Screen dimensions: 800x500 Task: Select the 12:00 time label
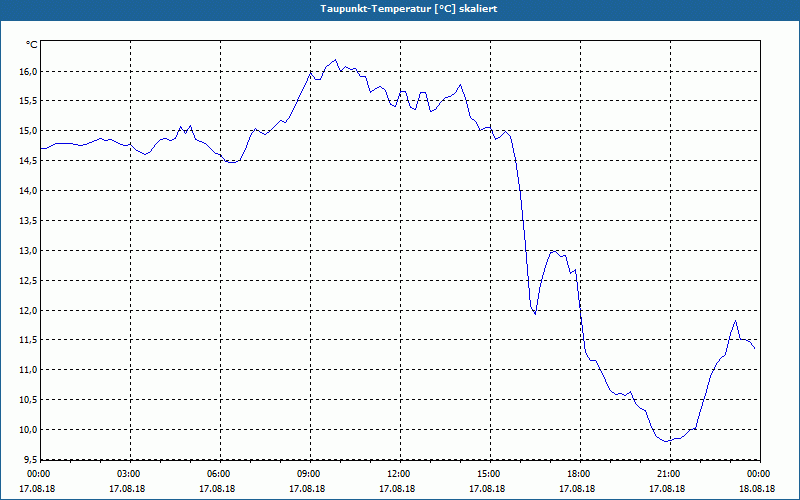coord(401,474)
